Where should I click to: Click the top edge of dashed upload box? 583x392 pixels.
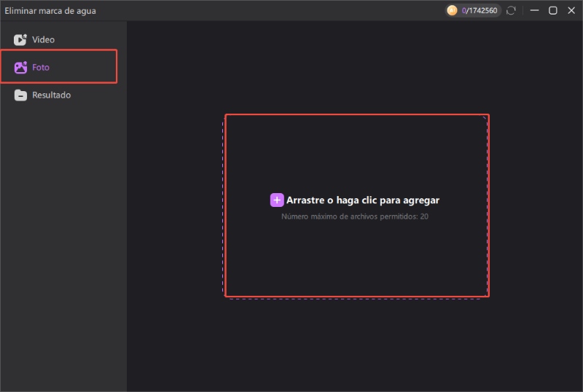coord(356,115)
